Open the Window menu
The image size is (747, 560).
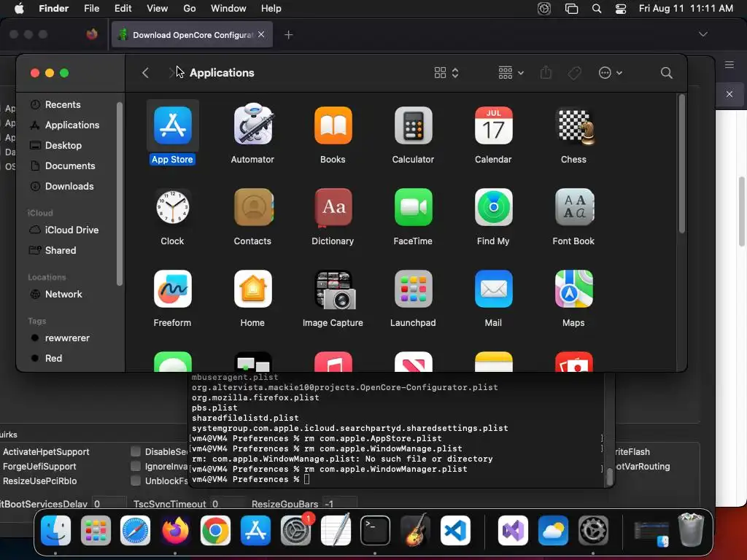(x=228, y=8)
